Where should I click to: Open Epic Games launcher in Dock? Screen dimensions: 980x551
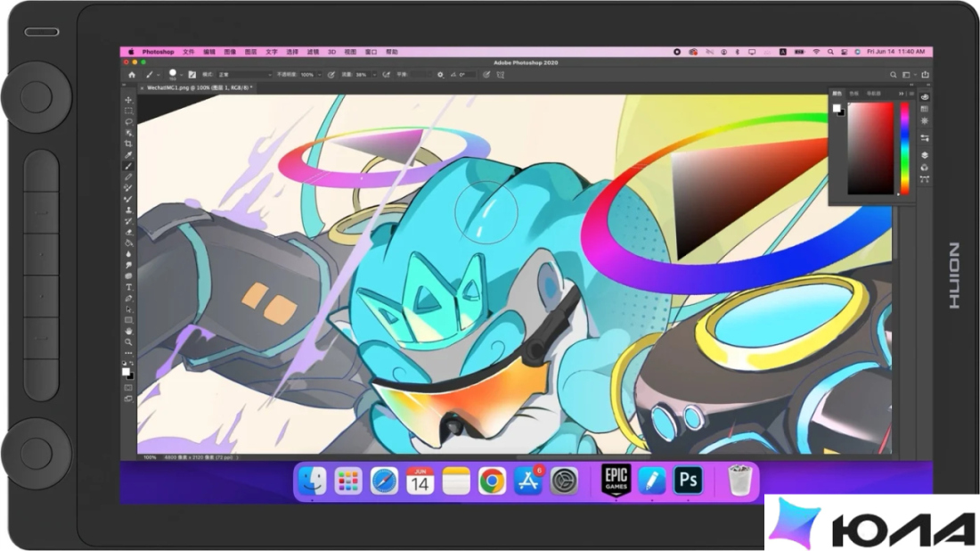click(x=616, y=481)
